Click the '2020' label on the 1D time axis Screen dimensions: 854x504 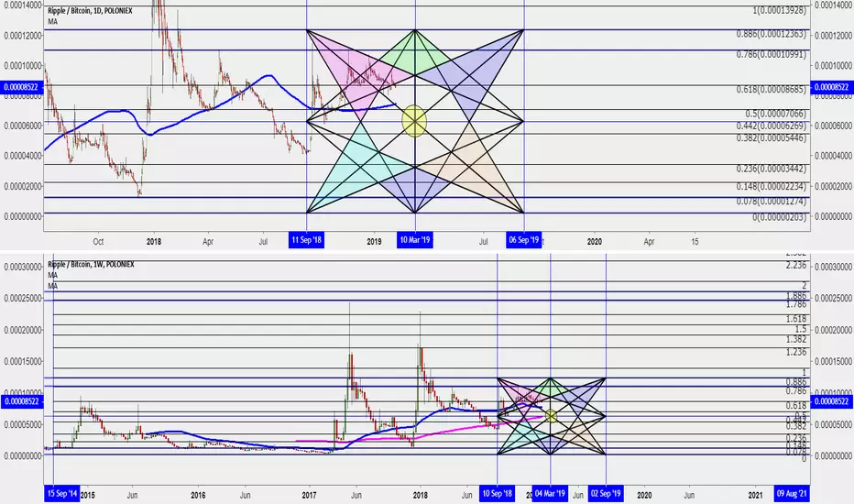[x=594, y=241]
